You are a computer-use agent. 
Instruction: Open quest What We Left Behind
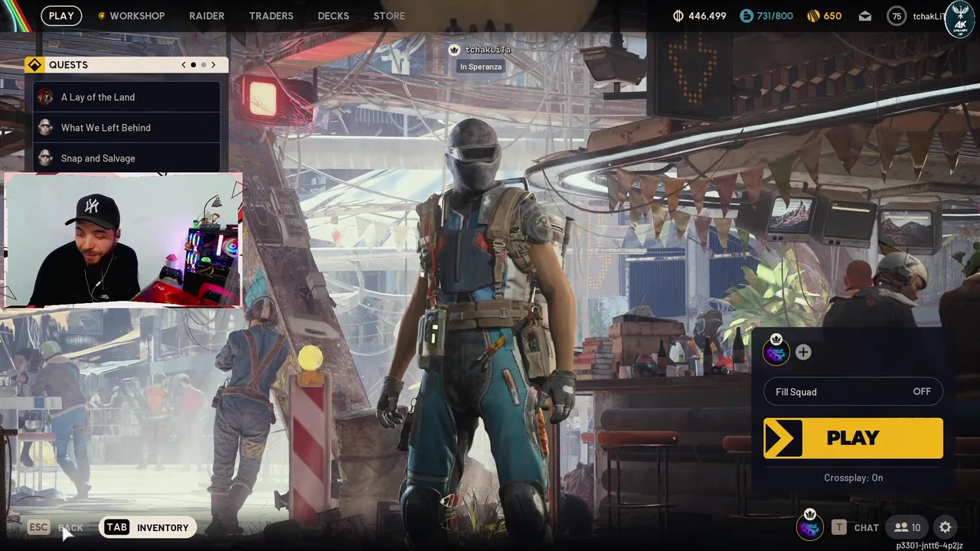point(126,128)
